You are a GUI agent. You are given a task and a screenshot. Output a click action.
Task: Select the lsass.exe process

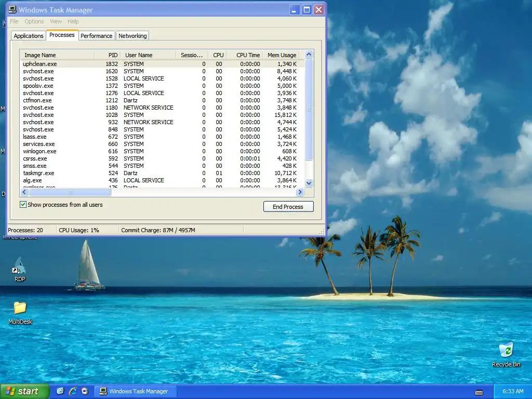162,137
